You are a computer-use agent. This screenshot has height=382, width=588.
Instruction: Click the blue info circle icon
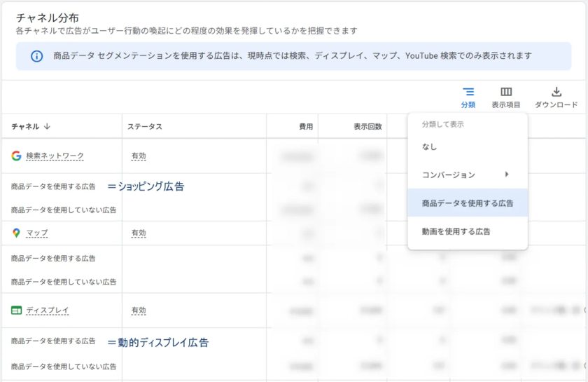click(x=36, y=56)
